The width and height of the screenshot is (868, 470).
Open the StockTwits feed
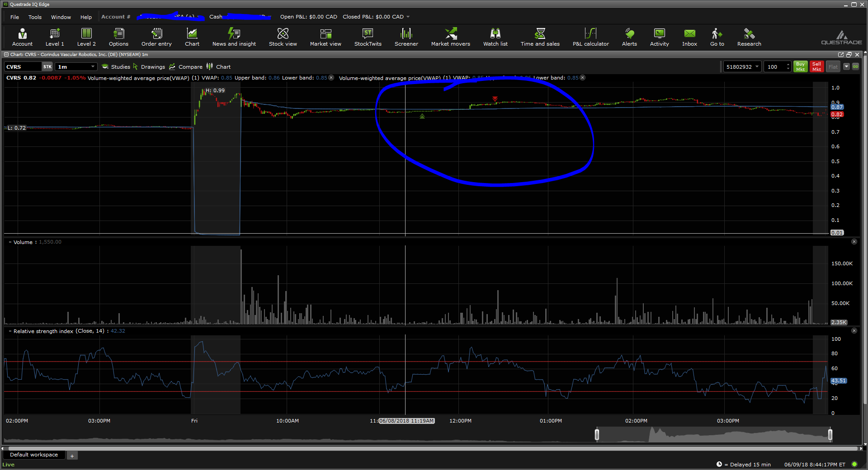368,37
